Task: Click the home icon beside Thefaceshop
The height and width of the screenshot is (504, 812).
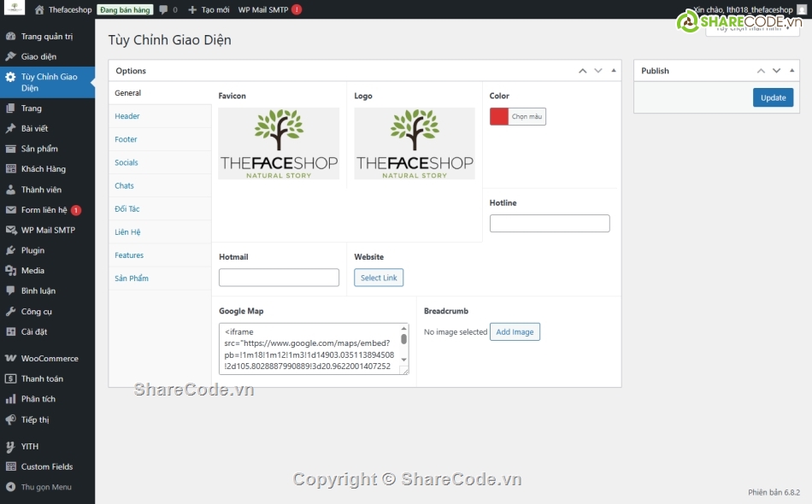Action: 39,9
